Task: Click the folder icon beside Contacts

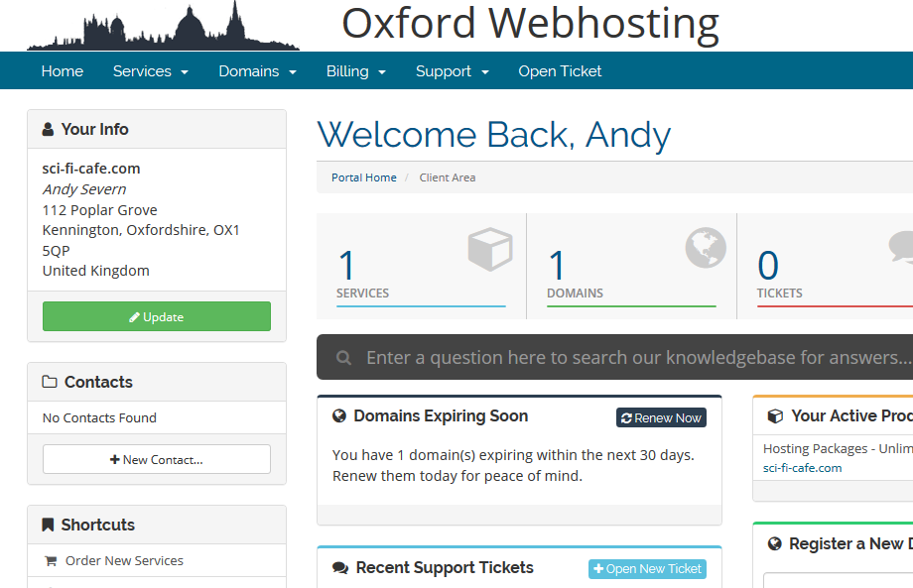Action: coord(50,382)
